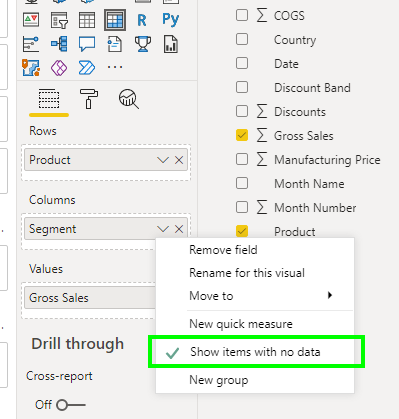Open the Format paint roller tab

(x=89, y=99)
